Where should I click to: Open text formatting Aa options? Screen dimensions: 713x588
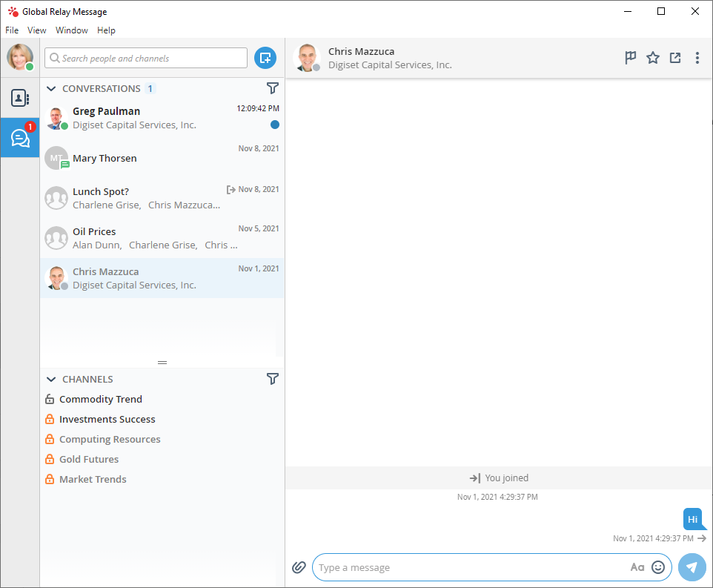(637, 567)
